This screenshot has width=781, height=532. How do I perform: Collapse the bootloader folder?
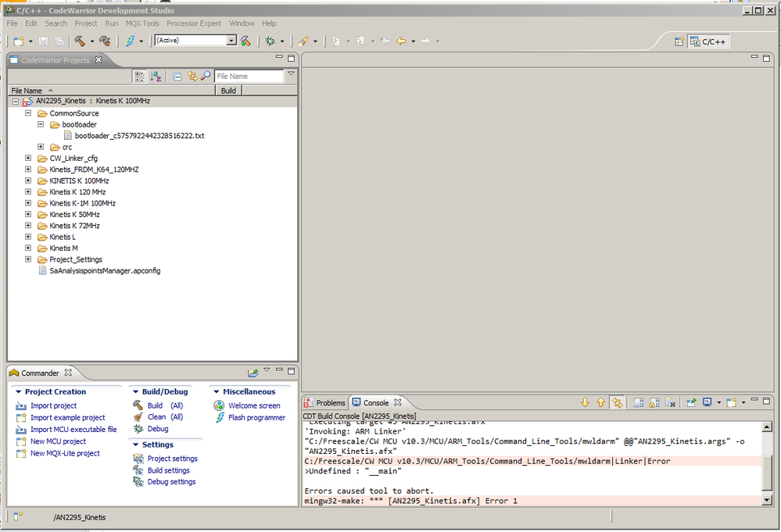(x=41, y=124)
